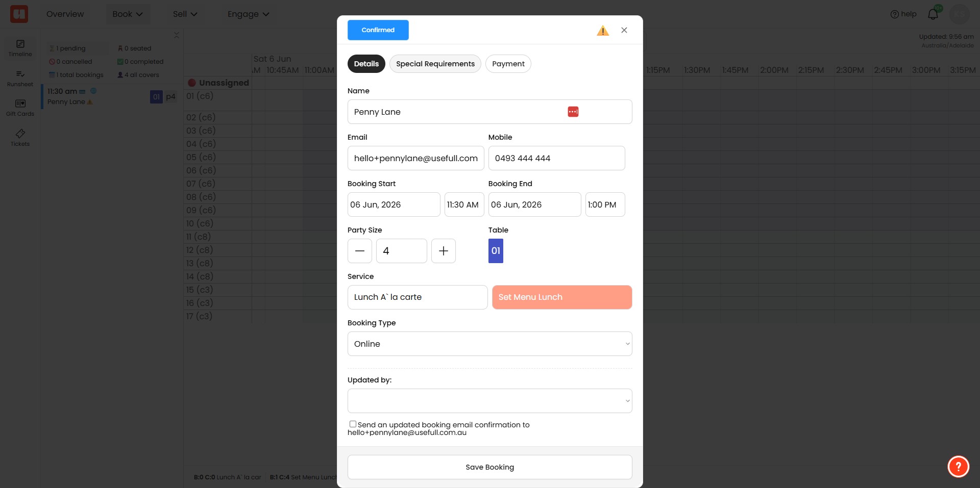Screen dimensions: 980x488
Task: Open the Updated by dropdown
Action: point(489,401)
